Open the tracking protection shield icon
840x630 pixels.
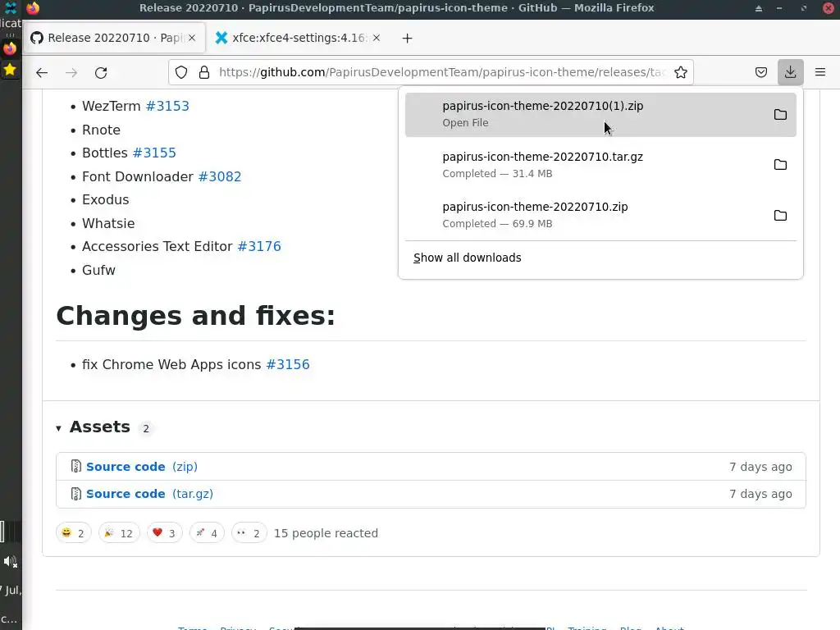pos(181,72)
